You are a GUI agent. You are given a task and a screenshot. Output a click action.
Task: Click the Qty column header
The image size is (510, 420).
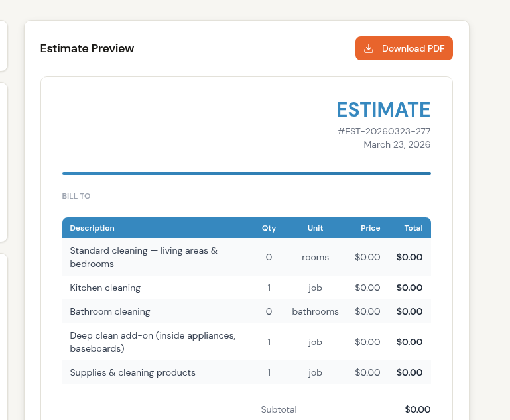(x=269, y=228)
